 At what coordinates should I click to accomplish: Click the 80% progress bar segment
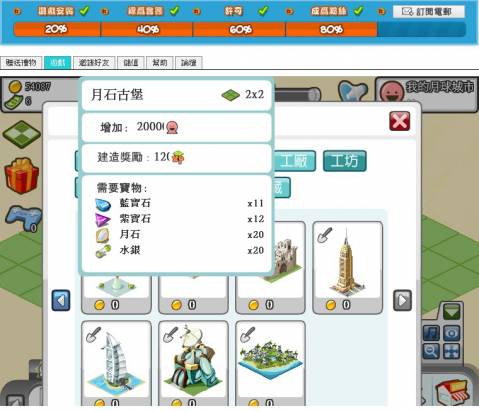[331, 29]
